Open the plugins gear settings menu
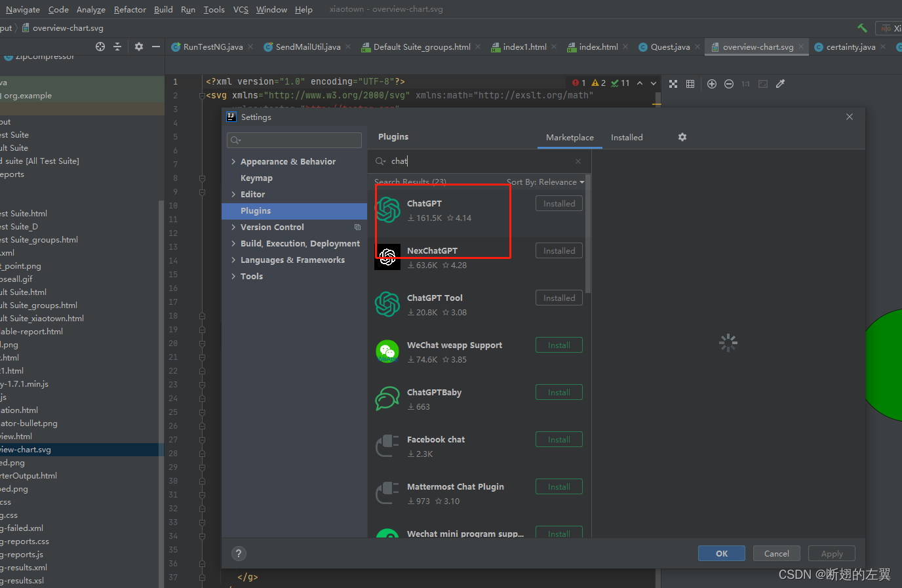The height and width of the screenshot is (588, 902). point(682,137)
